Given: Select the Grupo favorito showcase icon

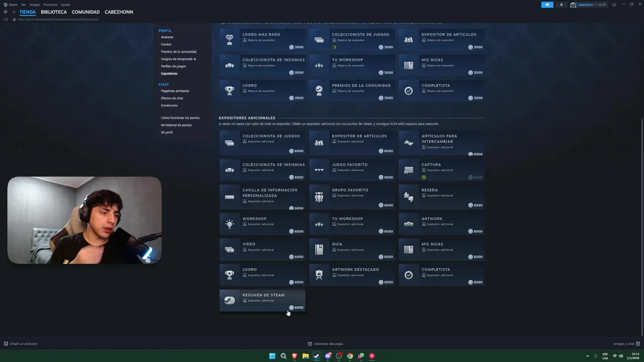Looking at the screenshot, I should [319, 197].
